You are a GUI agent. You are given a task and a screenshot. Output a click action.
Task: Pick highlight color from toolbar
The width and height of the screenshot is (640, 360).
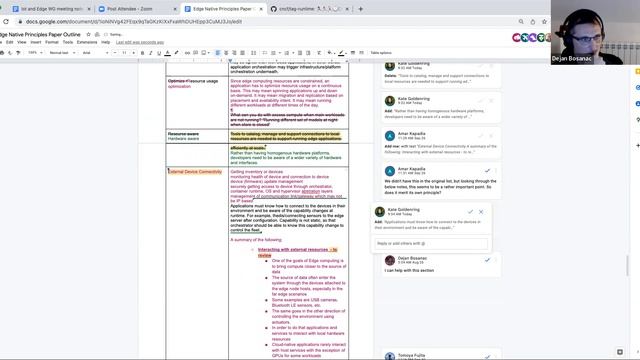point(176,53)
